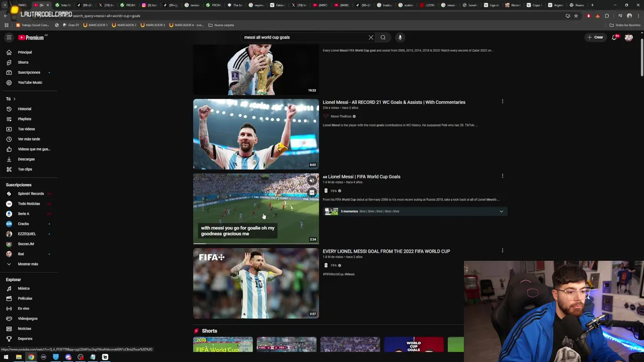This screenshot has height=362, width=644.
Task: Click the Crear button
Action: (x=595, y=37)
